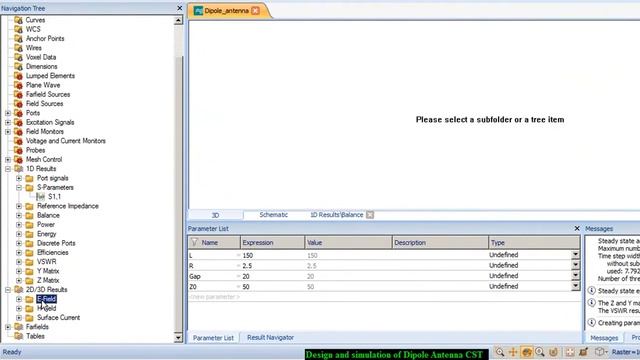Click the Voltage and Current Monitors icon
The height and width of the screenshot is (360, 640).
click(x=18, y=141)
